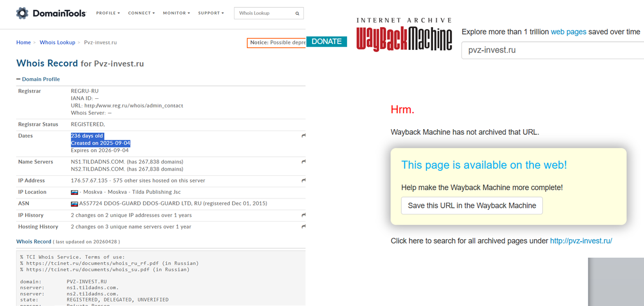Click the REGRU-RU registrar name
The height and width of the screenshot is (306, 644).
[x=84, y=91]
